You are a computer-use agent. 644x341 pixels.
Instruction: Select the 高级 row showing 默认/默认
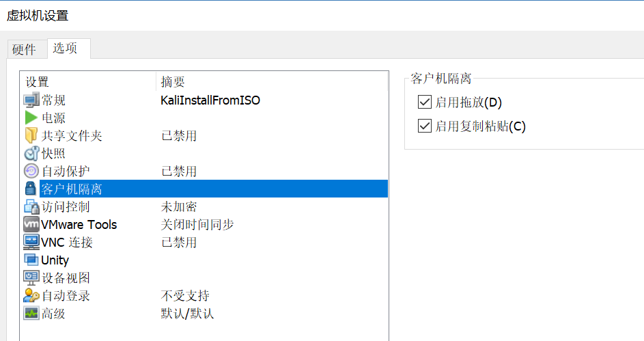point(187,314)
